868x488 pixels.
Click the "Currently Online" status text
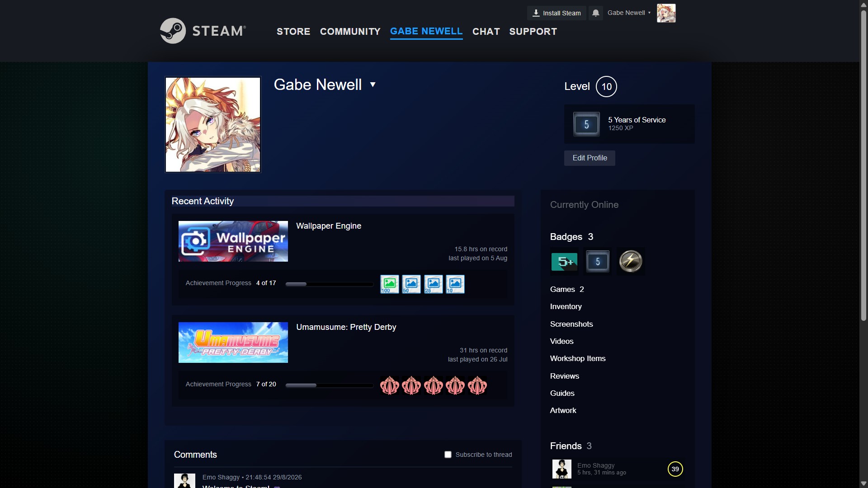(584, 205)
